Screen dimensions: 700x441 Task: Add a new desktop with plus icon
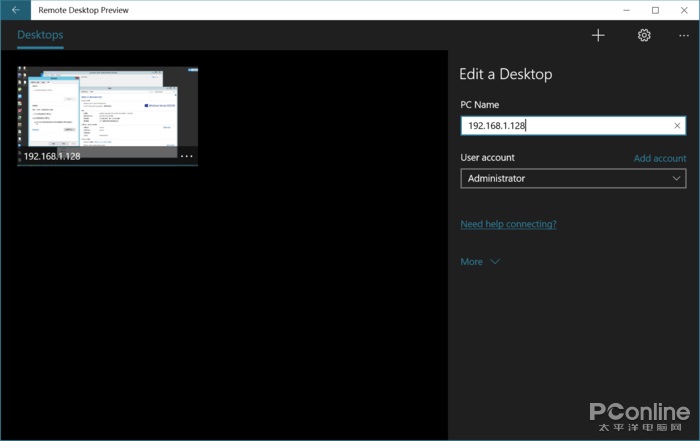coord(598,35)
